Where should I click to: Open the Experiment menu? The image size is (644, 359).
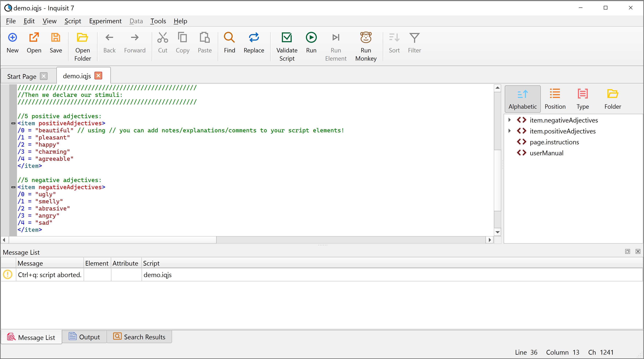pos(105,21)
